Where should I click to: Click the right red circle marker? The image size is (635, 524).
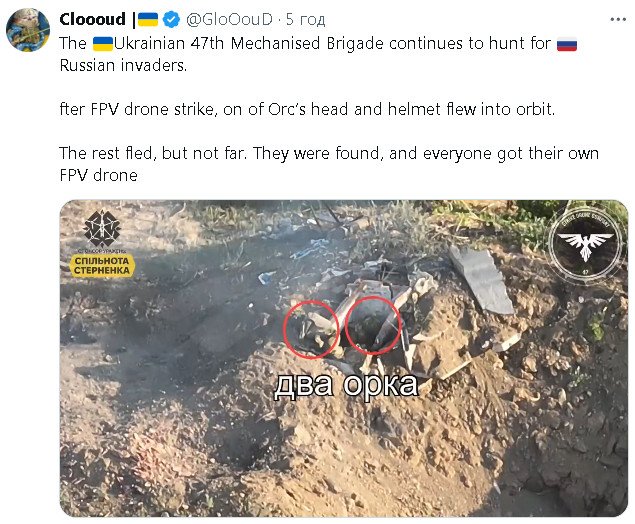[x=373, y=326]
